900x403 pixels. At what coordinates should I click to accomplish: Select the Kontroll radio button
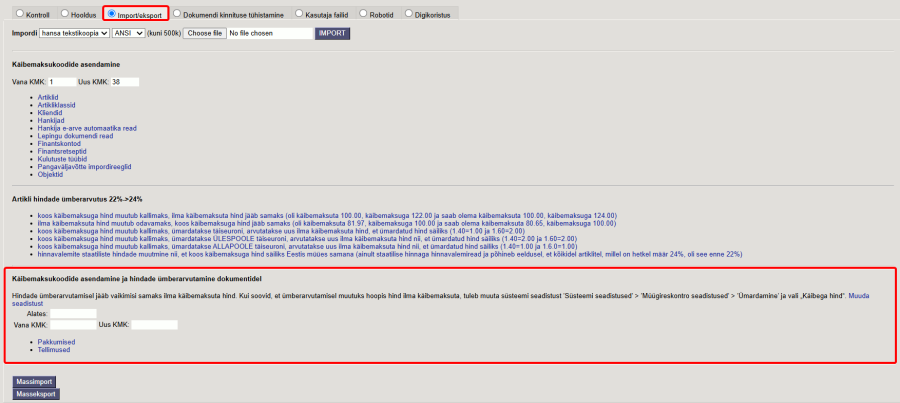(x=18, y=14)
